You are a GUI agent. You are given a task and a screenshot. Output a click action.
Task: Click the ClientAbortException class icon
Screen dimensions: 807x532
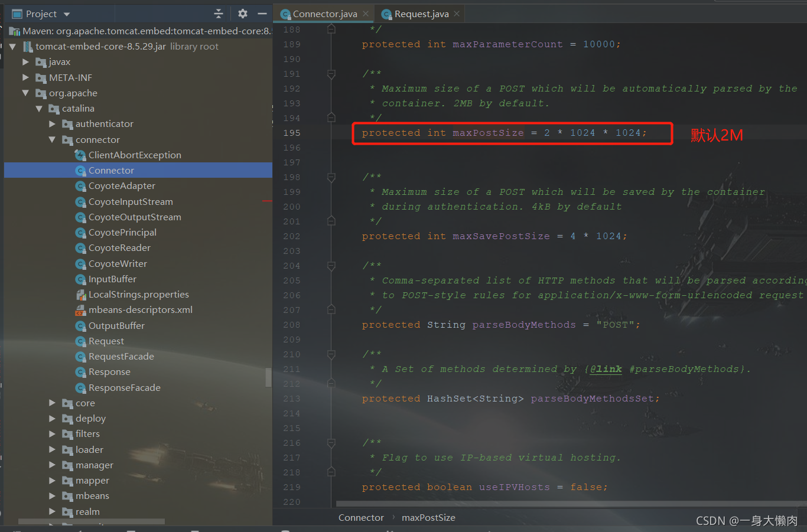pyautogui.click(x=79, y=155)
